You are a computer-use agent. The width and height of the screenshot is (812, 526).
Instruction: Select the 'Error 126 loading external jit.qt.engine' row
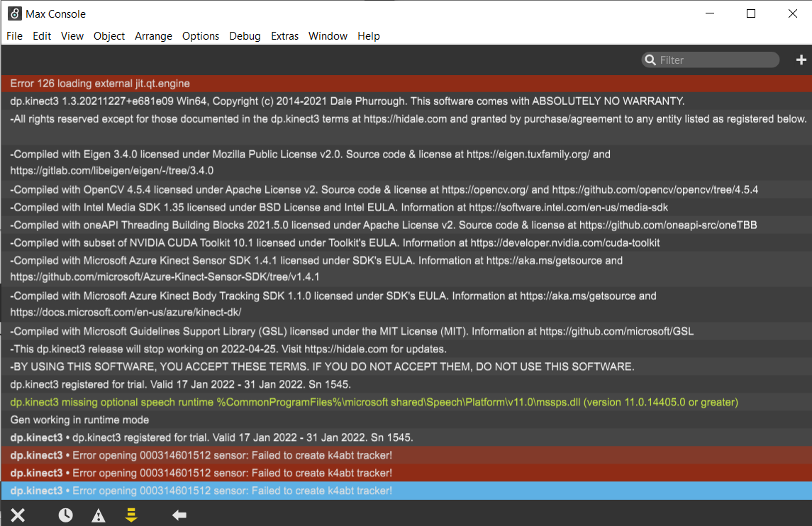point(406,84)
